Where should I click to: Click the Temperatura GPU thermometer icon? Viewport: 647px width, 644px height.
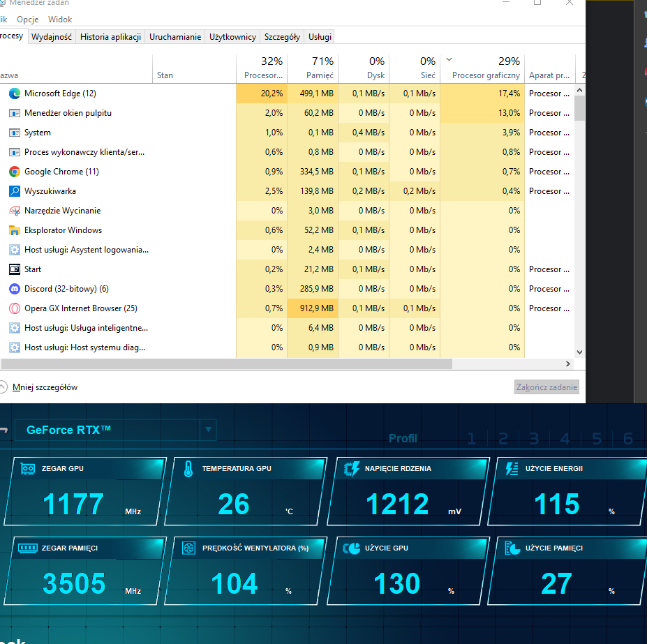point(188,469)
